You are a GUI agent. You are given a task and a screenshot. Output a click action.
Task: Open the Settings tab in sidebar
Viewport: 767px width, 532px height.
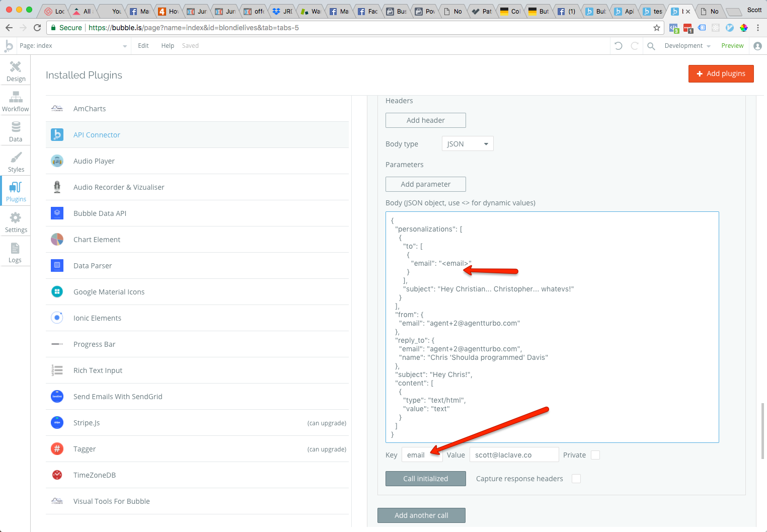pos(16,222)
